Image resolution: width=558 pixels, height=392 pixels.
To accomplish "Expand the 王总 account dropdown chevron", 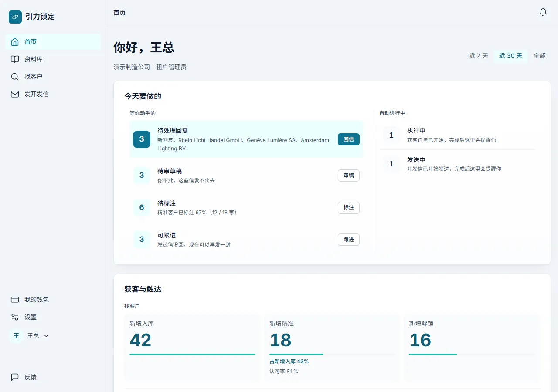I will (46, 336).
